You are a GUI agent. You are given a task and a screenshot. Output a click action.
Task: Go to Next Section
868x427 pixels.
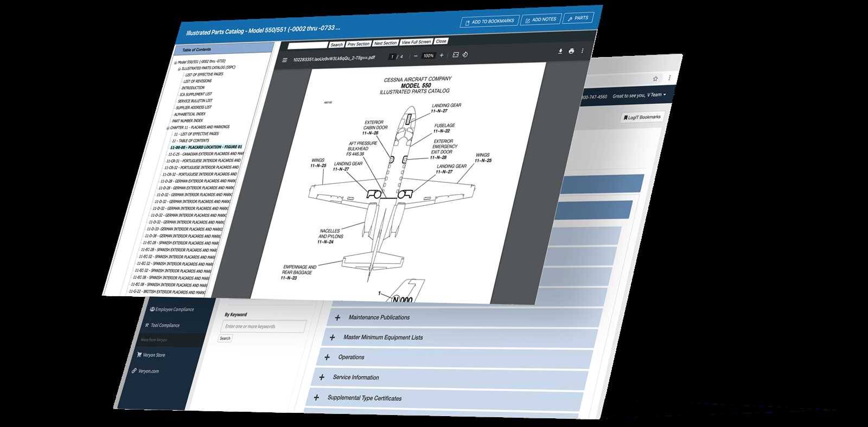[x=385, y=43]
